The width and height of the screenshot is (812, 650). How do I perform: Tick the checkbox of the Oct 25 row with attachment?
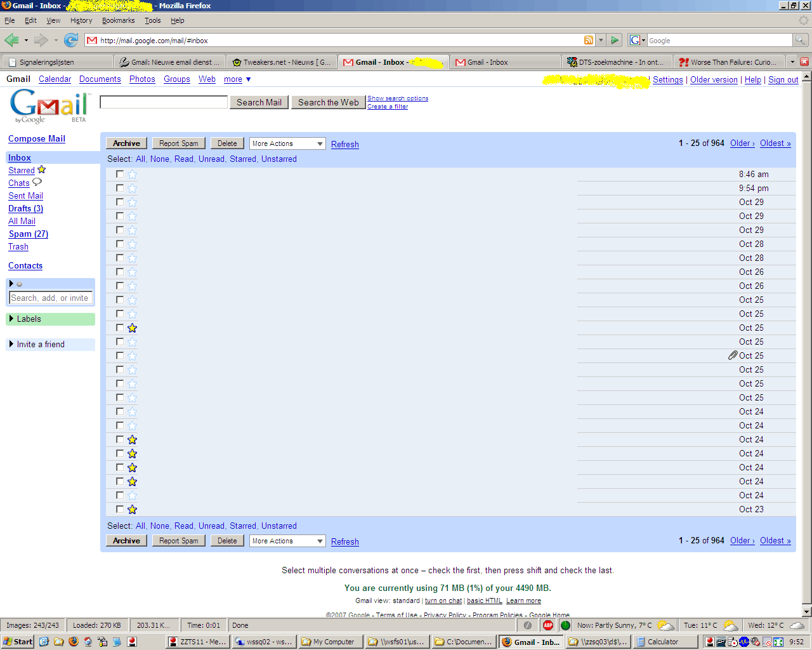(x=120, y=355)
